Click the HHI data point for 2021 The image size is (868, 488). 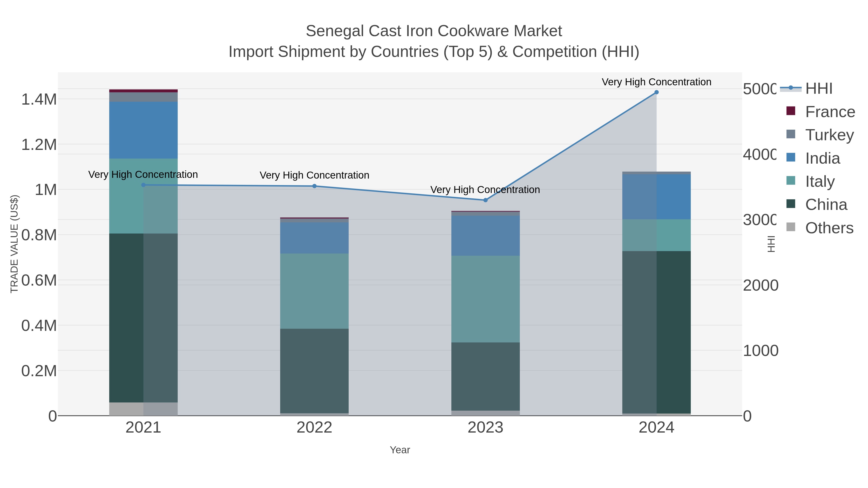coord(143,185)
